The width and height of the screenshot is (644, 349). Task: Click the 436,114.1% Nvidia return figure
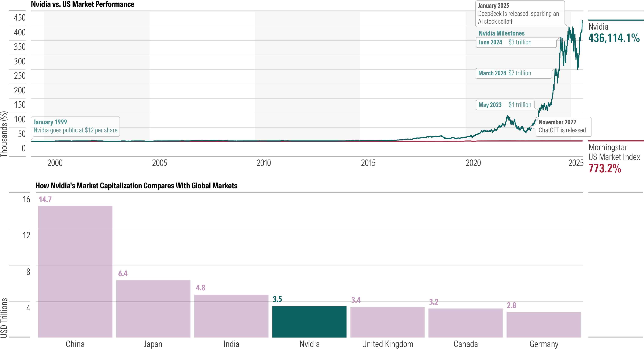[x=614, y=38]
